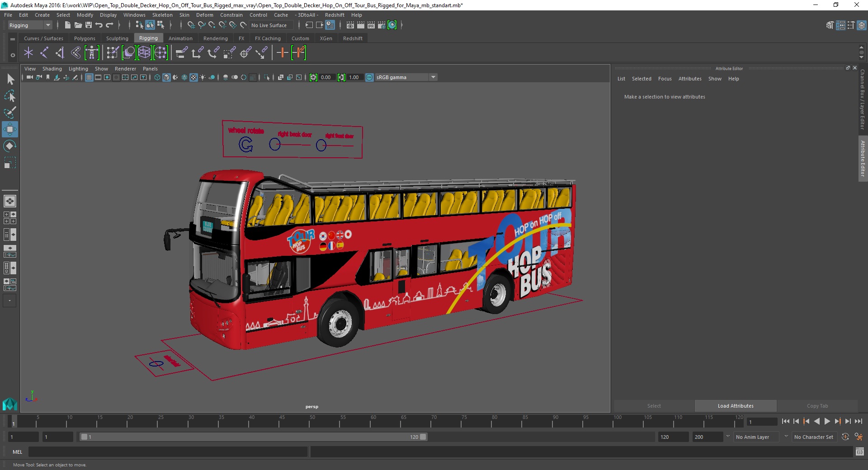This screenshot has width=868, height=470.
Task: Toggle Isolate Select icon in viewport toolbar
Action: pos(266,77)
